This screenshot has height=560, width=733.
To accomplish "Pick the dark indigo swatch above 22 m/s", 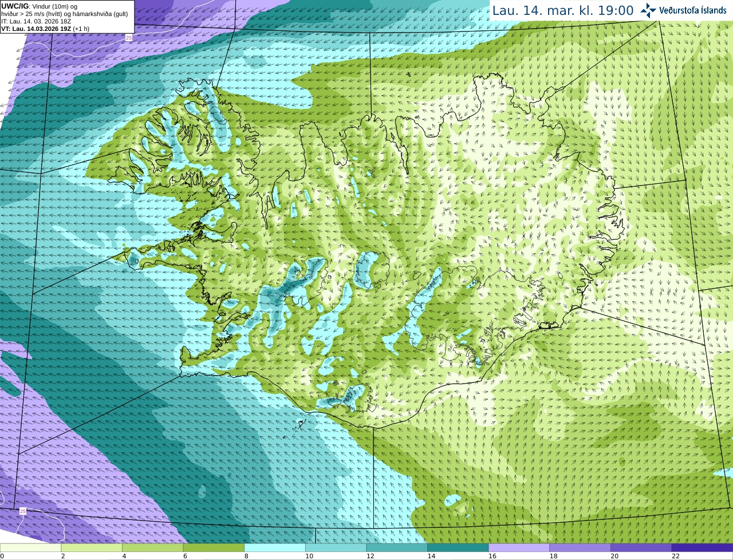I will [702, 547].
